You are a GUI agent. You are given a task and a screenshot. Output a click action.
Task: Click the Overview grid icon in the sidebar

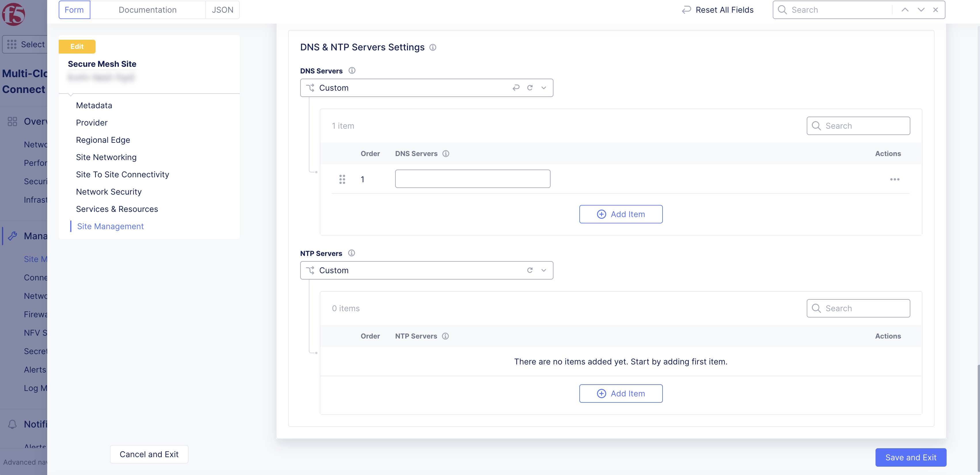(12, 121)
